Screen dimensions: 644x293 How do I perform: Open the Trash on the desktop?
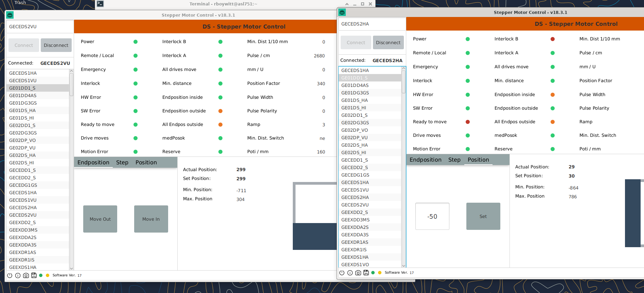coord(20,2)
